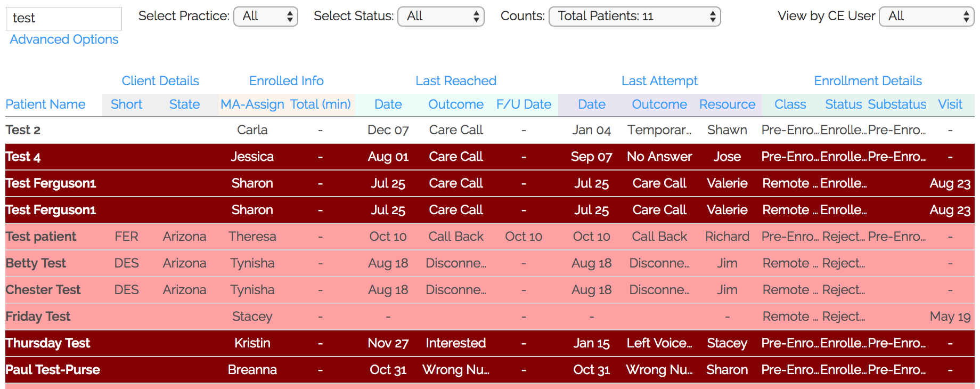The width and height of the screenshot is (980, 389).
Task: Sort by F/U Date column
Action: [524, 104]
